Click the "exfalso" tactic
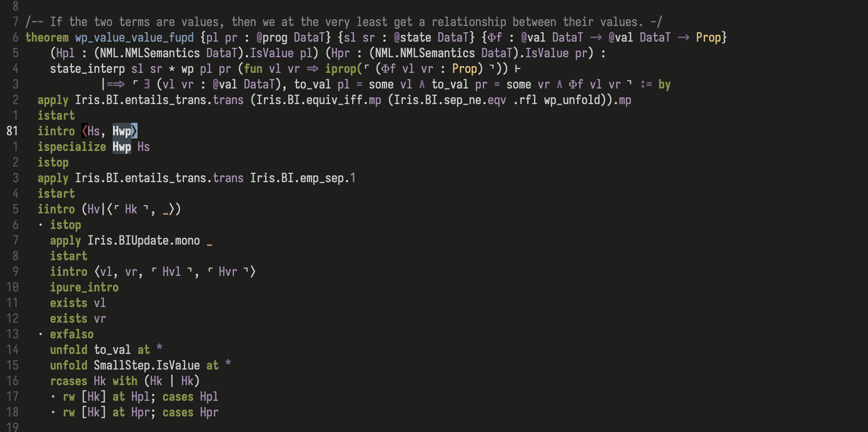The image size is (868, 432). pyautogui.click(x=71, y=334)
